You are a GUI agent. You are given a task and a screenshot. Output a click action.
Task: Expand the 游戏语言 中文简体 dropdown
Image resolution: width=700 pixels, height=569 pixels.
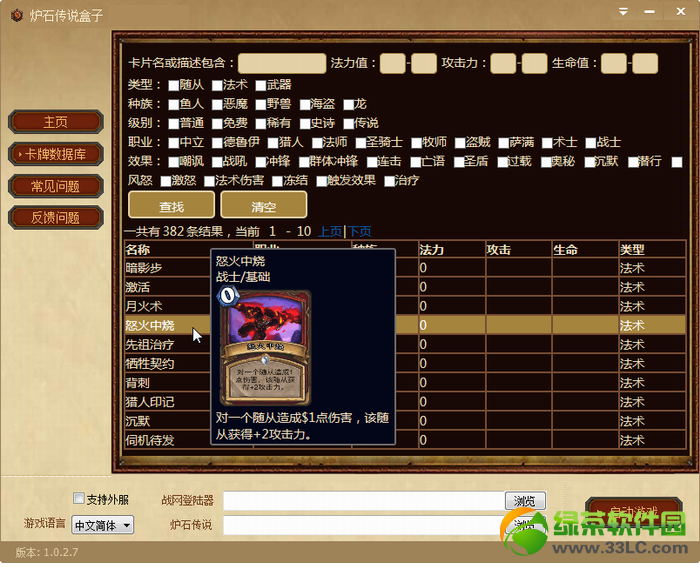tap(103, 525)
